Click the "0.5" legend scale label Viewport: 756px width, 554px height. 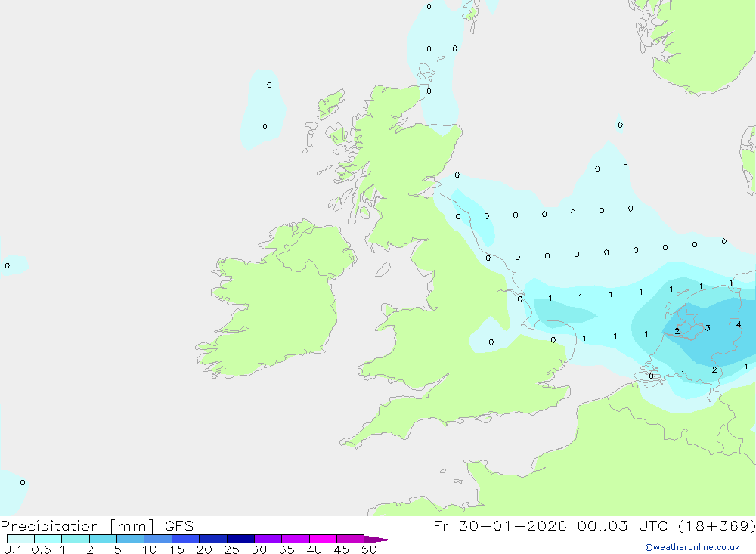(x=41, y=549)
